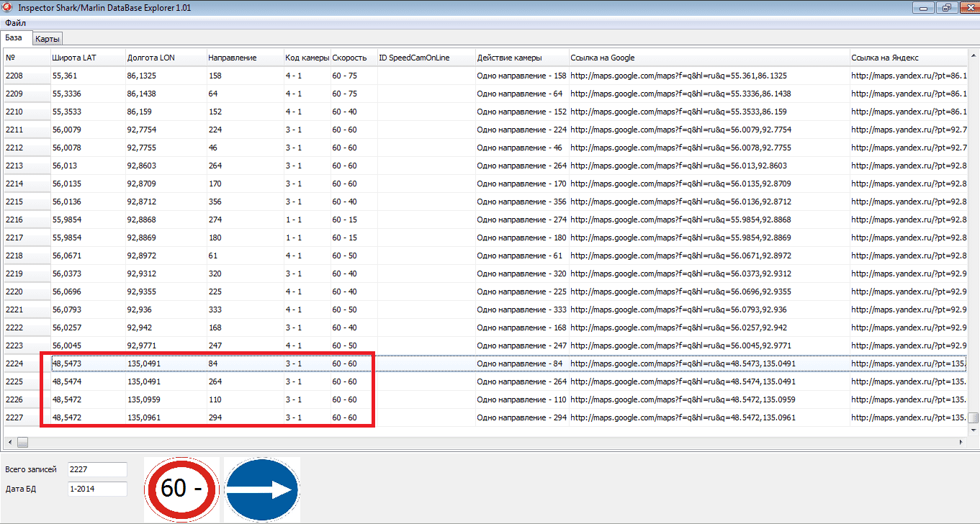The image size is (980, 524).
Task: Click the Скорость column header
Action: coord(349,58)
